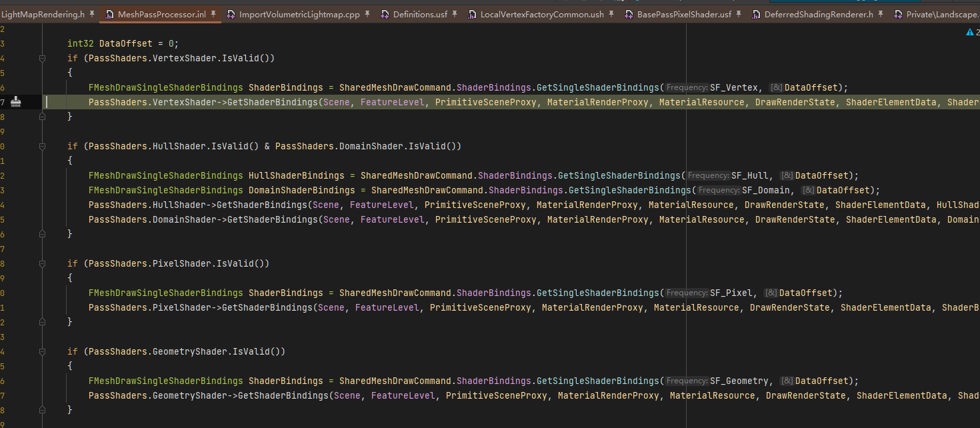This screenshot has width=980, height=428.
Task: Click 'DrawRenderState' on the PixelShader GetShaderBindings line
Action: (790, 307)
